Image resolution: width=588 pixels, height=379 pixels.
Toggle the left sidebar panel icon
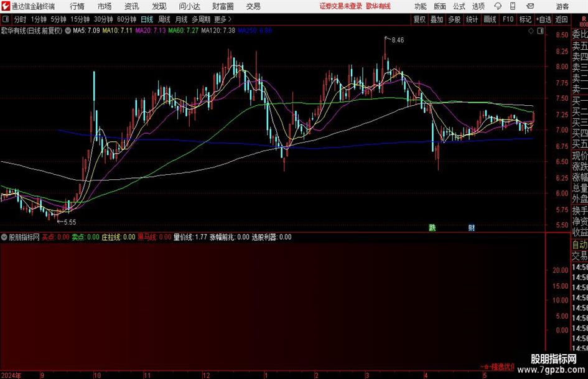[6, 19]
